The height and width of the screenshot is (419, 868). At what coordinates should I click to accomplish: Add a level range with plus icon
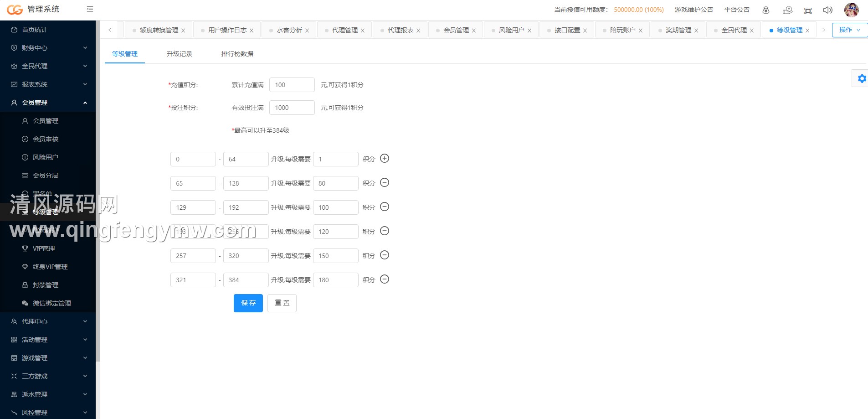click(x=385, y=159)
